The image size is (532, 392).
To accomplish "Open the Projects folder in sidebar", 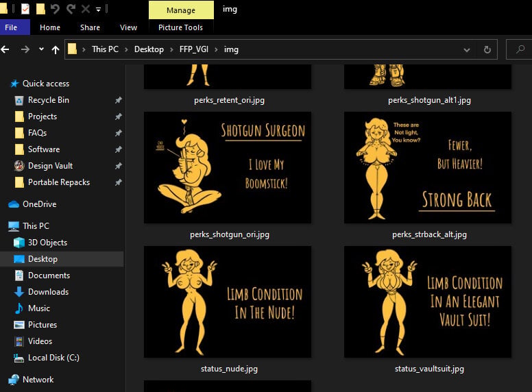I will (x=43, y=117).
